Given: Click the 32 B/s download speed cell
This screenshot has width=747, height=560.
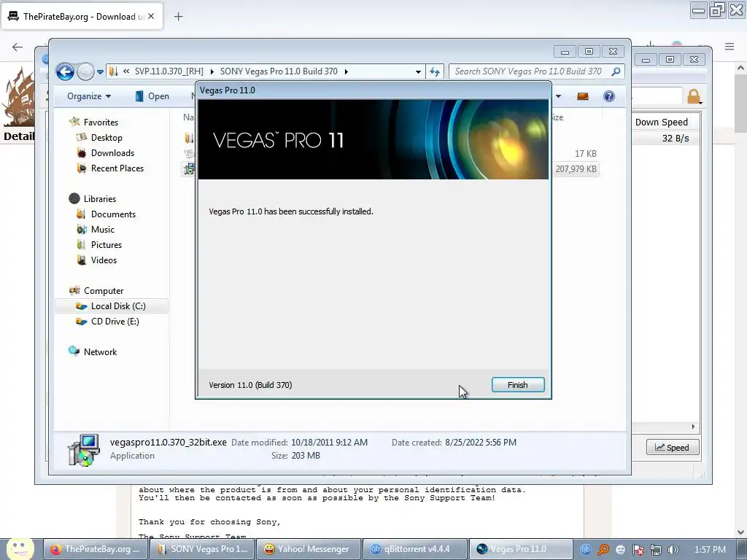Looking at the screenshot, I should point(675,139).
